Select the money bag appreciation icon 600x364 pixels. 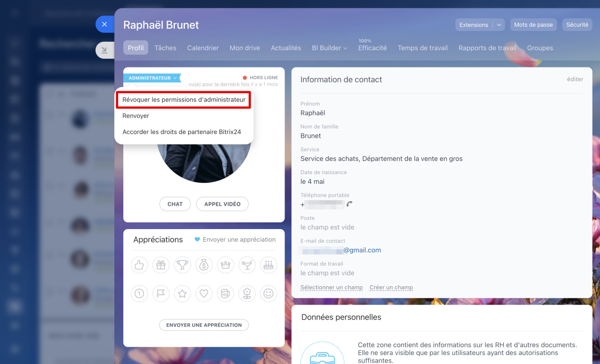(204, 265)
